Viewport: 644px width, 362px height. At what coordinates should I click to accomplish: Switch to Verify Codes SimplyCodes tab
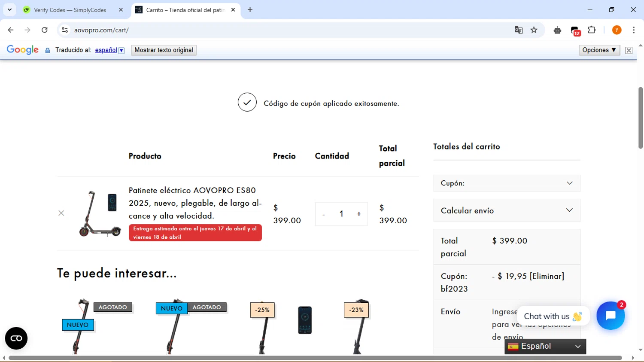tap(70, 10)
